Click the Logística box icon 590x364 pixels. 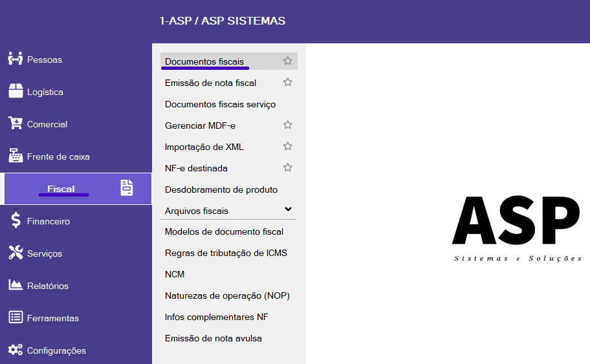point(15,91)
